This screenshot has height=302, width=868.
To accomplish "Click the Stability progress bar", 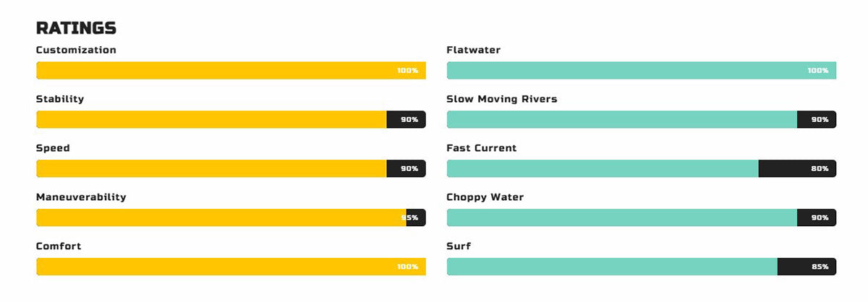I will click(x=231, y=119).
